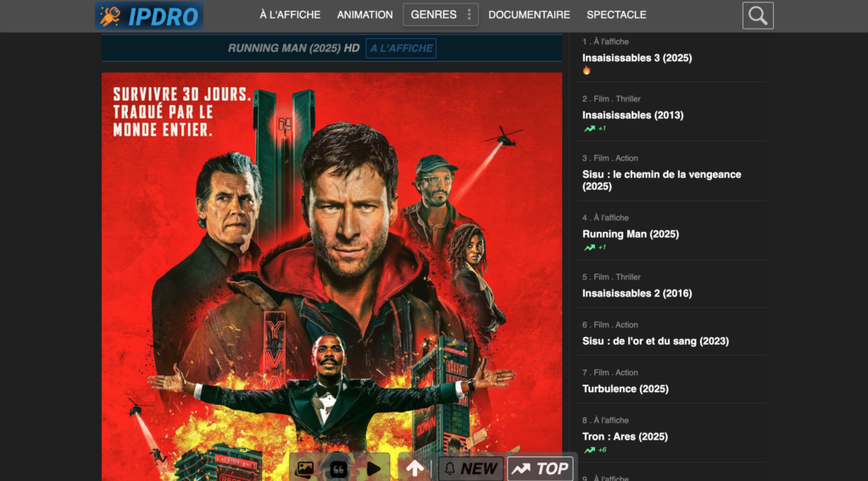Open the search magnifier icon
Screen dimensions: 868x481
[758, 15]
